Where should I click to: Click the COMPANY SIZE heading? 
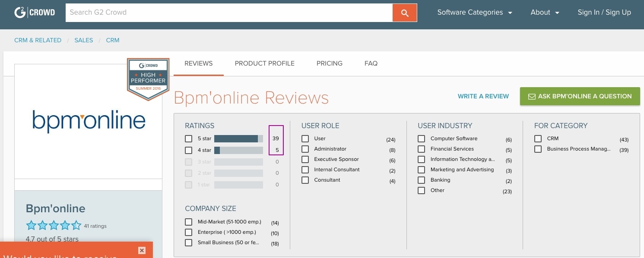pyautogui.click(x=210, y=208)
